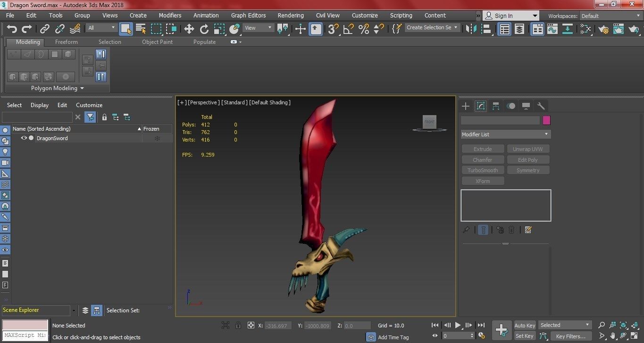
Task: Toggle Angle Snap button
Action: click(x=349, y=29)
